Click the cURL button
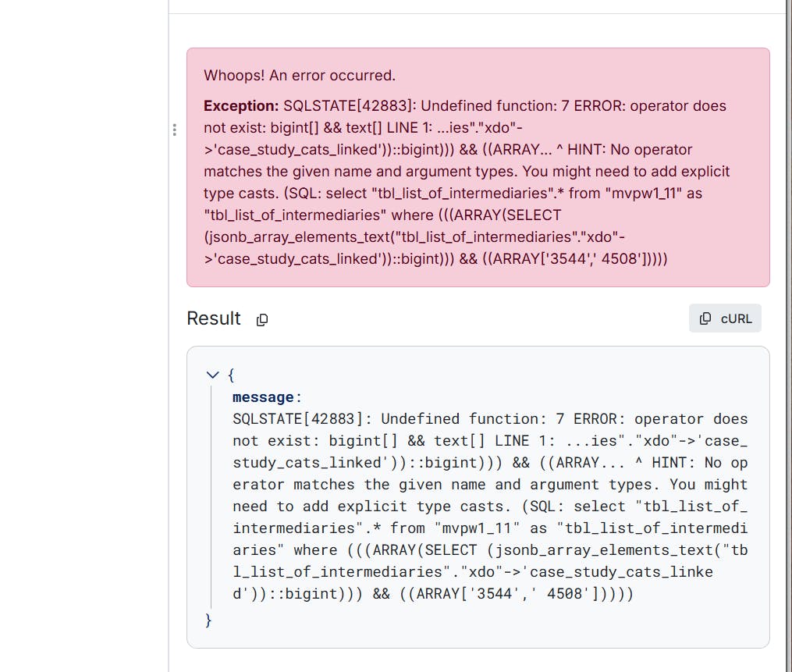This screenshot has height=672, width=792. (725, 318)
